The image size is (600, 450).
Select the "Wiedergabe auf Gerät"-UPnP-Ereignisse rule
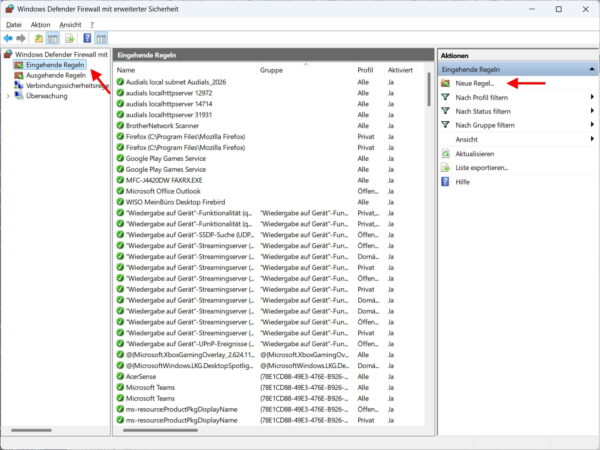point(269,344)
